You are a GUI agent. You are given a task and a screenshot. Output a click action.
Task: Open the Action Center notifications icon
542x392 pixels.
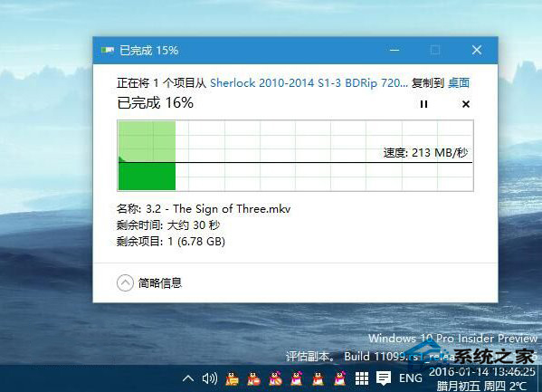[x=384, y=378]
